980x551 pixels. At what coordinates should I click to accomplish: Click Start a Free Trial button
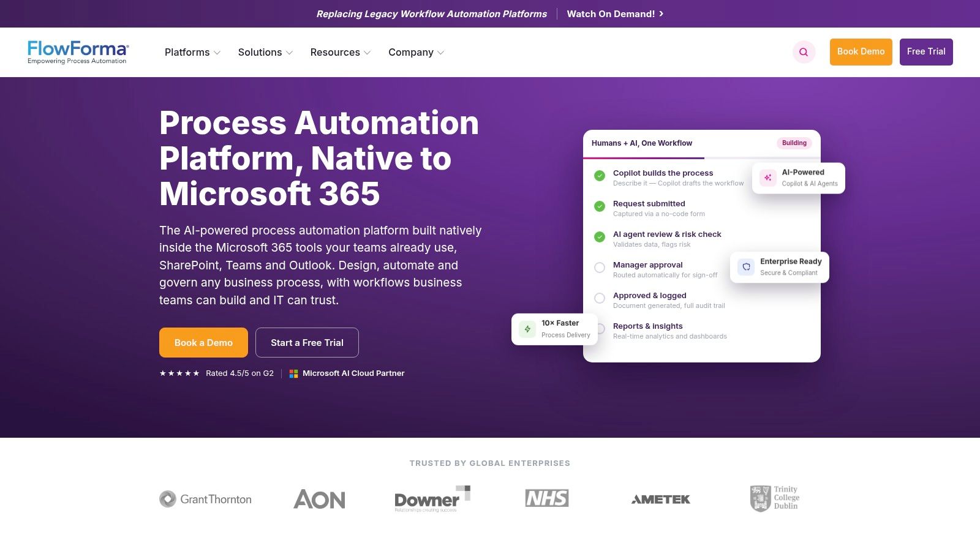(x=307, y=342)
